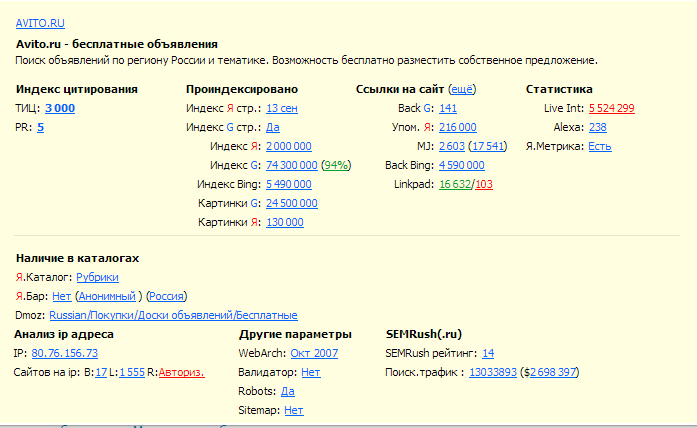Screen dimensions: 697x428
Task: Click the ещё link beside Ссылки на сайт
Action: click(462, 89)
